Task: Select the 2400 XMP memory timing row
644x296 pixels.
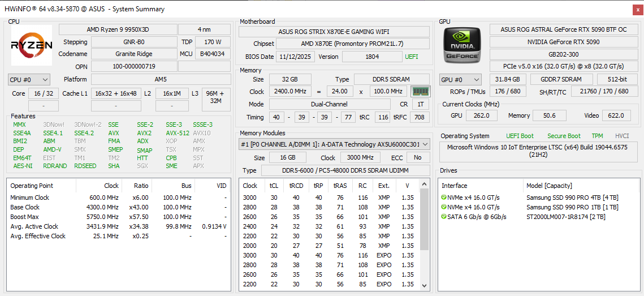Action: (330, 226)
